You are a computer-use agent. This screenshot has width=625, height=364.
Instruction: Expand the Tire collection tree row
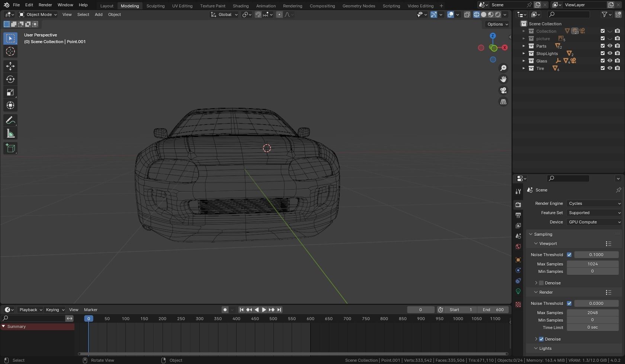tap(523, 68)
